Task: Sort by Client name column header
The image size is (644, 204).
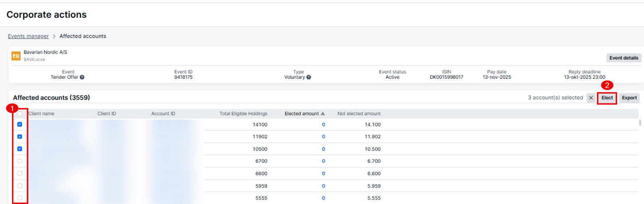Action: [x=42, y=114]
